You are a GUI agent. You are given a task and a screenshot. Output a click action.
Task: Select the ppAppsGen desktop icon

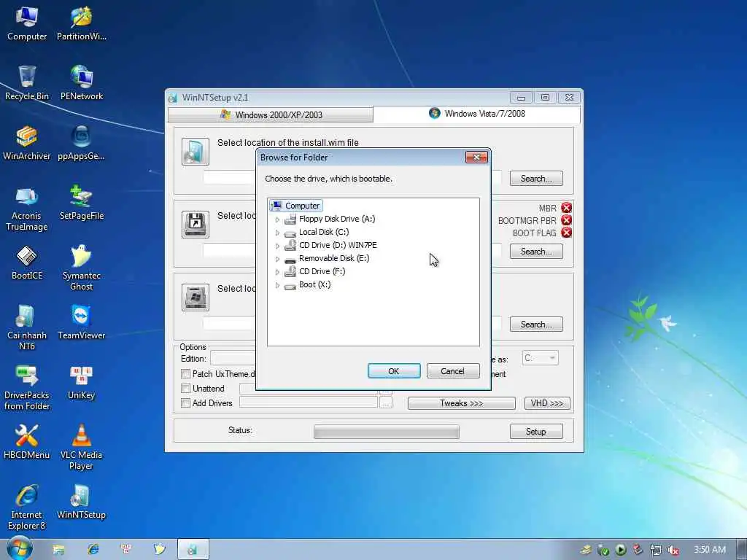coord(82,144)
